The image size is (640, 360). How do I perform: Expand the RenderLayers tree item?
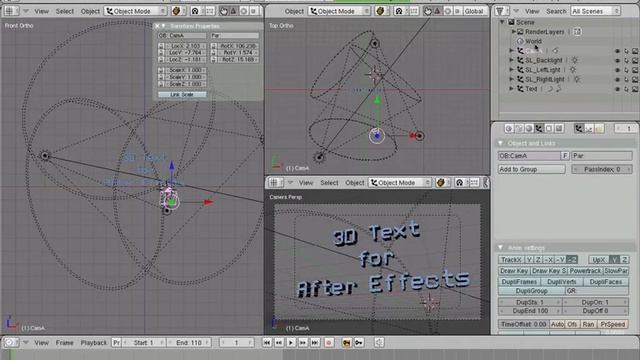[x=514, y=31]
